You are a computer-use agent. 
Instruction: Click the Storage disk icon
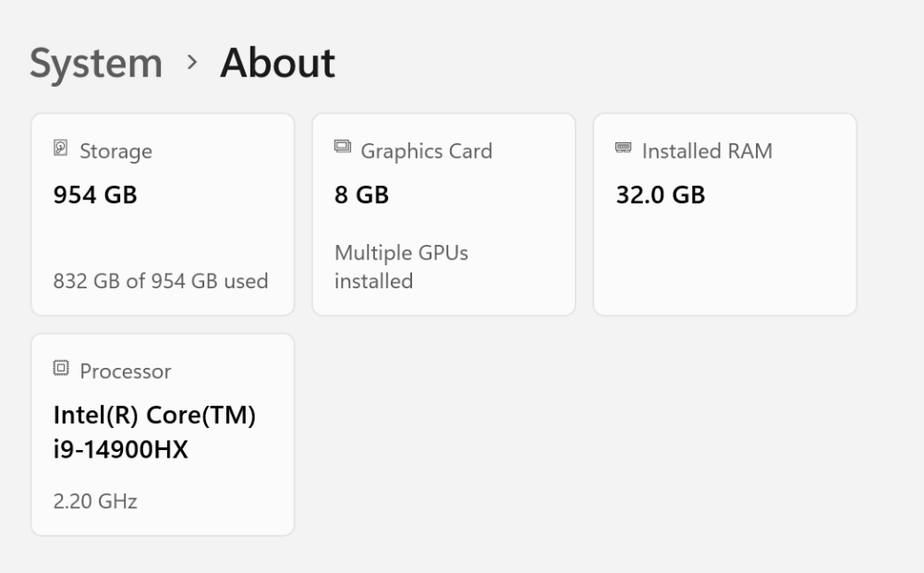coord(61,147)
